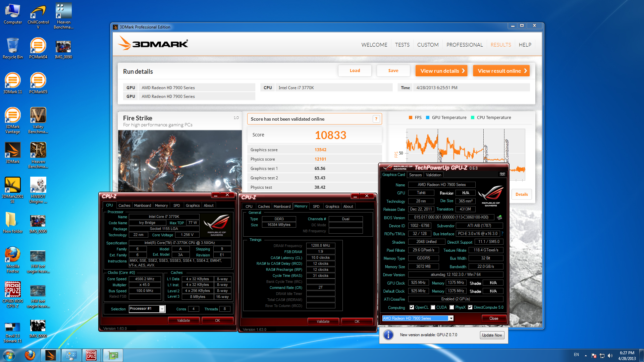Open Graphics tab in the Memory CPU-Z window
This screenshot has width=644, height=362.
tap(332, 206)
